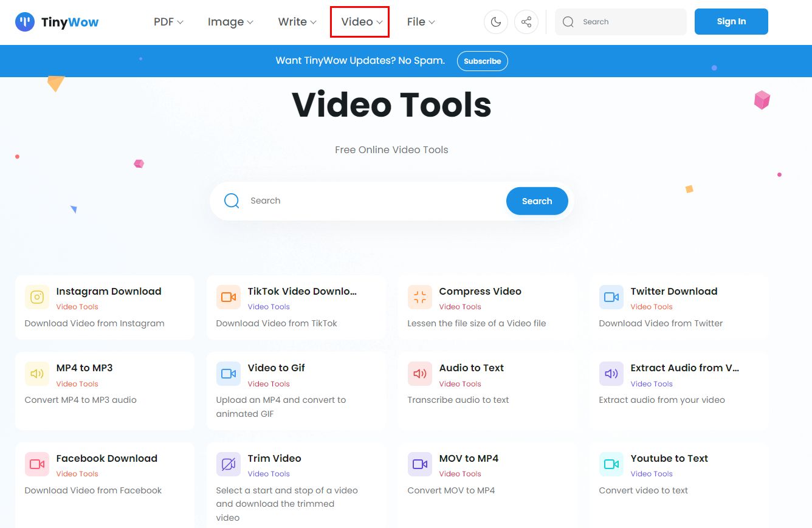The width and height of the screenshot is (812, 528).
Task: Open the Instagram Download card icon
Action: click(x=37, y=297)
